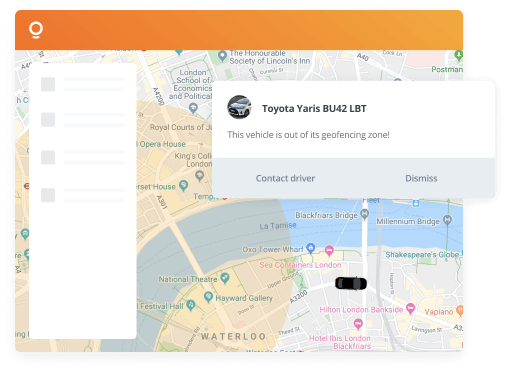
Task: Dismiss the geofencing alert
Action: (x=421, y=178)
